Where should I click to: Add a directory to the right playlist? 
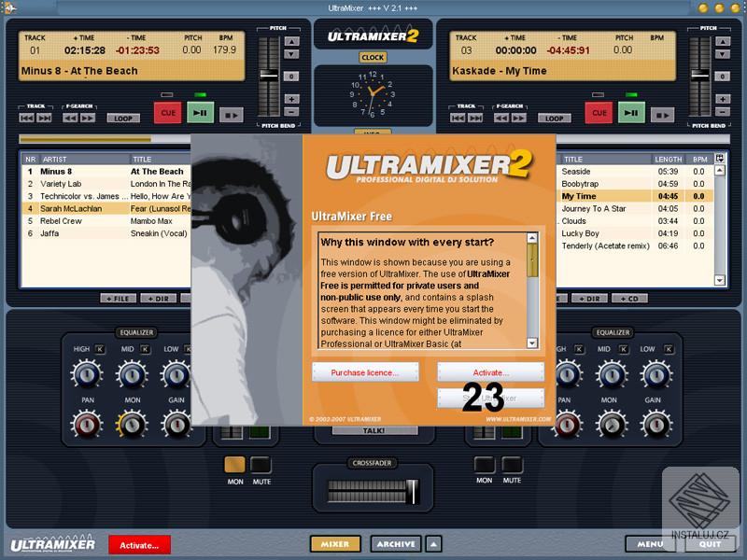coord(590,299)
